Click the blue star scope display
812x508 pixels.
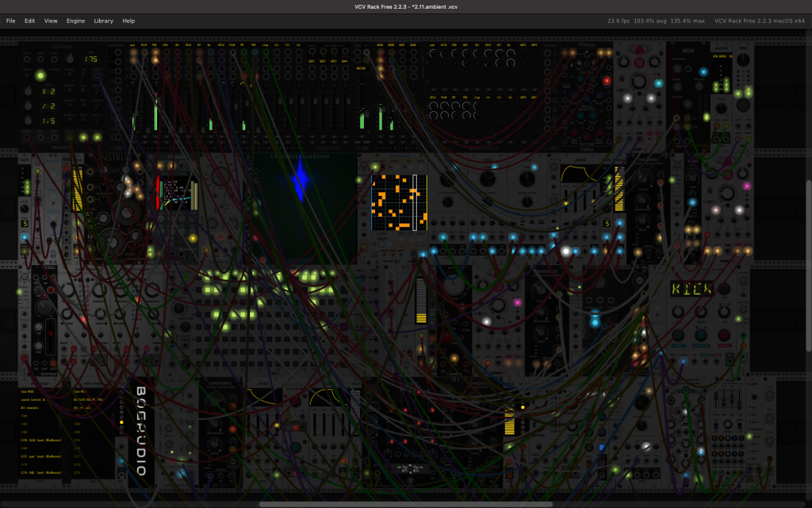(x=304, y=207)
